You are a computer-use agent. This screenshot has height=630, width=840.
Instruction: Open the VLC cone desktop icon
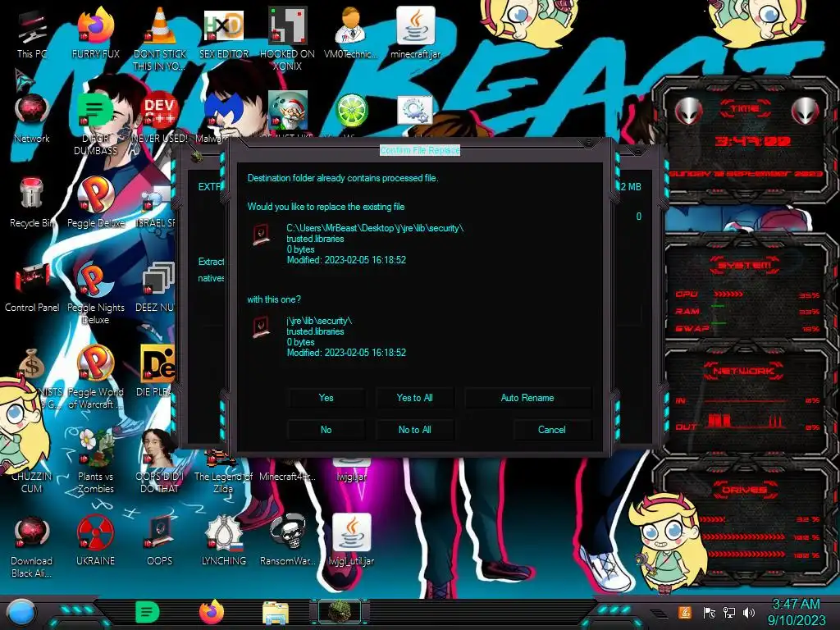pos(159,39)
